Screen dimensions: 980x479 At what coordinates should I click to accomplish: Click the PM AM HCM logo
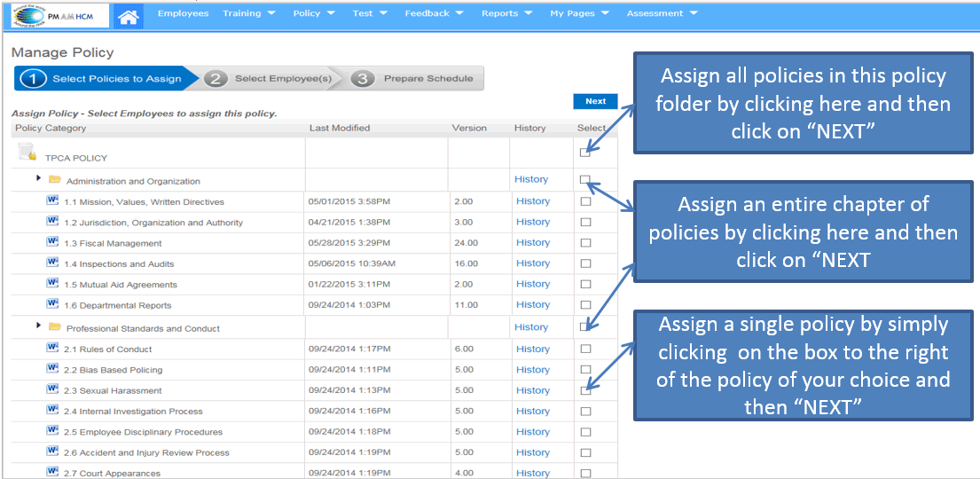point(55,15)
